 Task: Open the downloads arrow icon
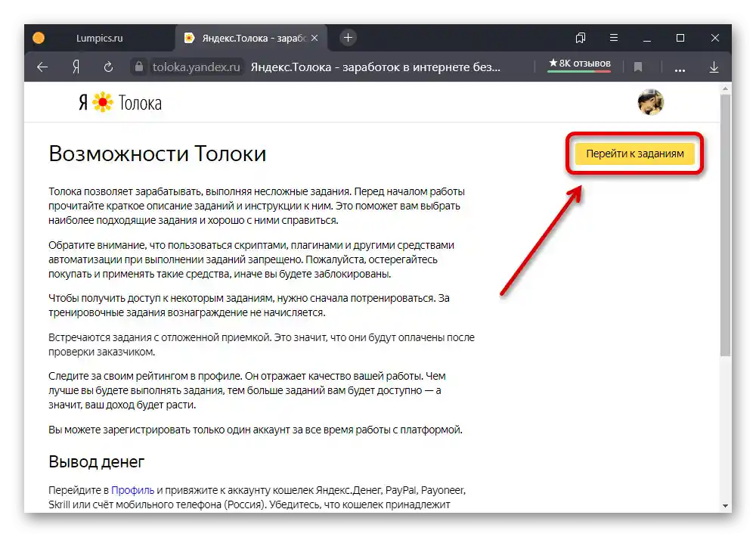[x=714, y=67]
